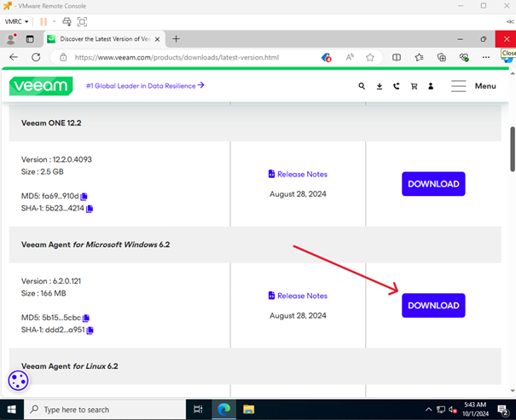Click the user account icon in Veeam header
This screenshot has width=516, height=420.
[431, 86]
